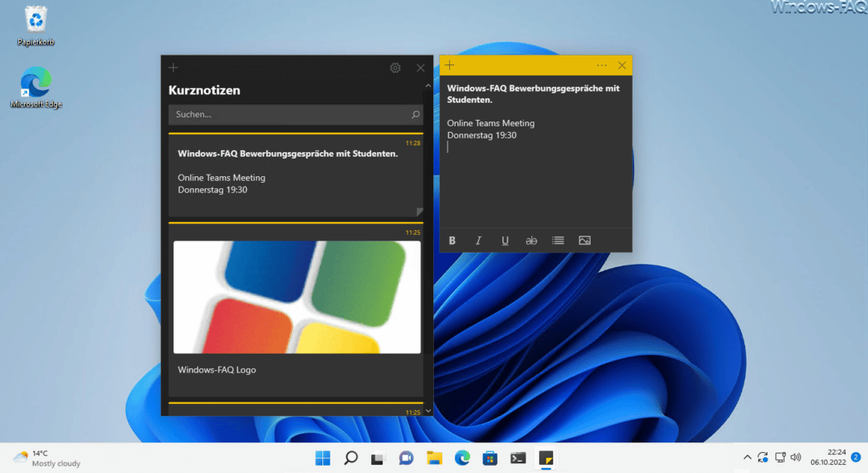
Task: Select the Windows-FAQ Logo note thumbnail
Action: click(296, 297)
